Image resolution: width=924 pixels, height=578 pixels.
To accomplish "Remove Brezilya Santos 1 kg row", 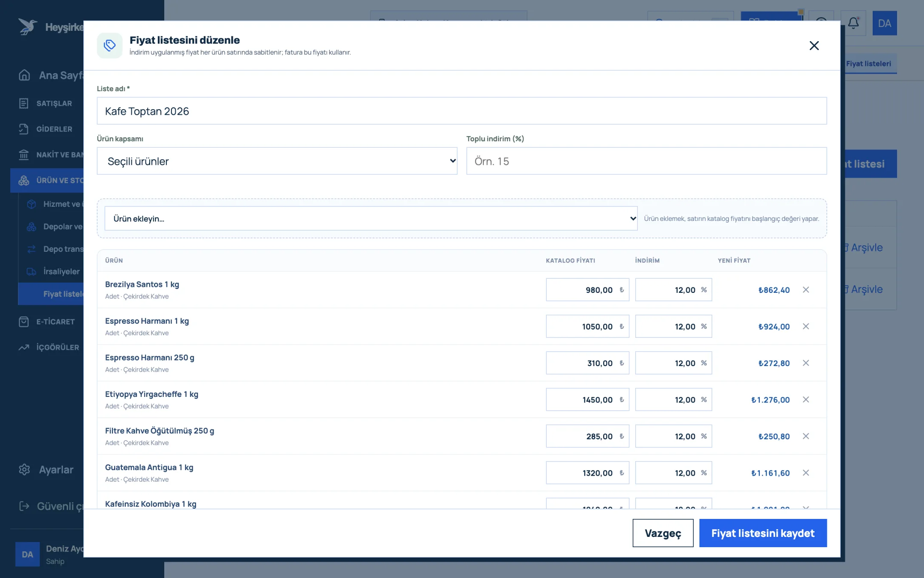I will (806, 290).
